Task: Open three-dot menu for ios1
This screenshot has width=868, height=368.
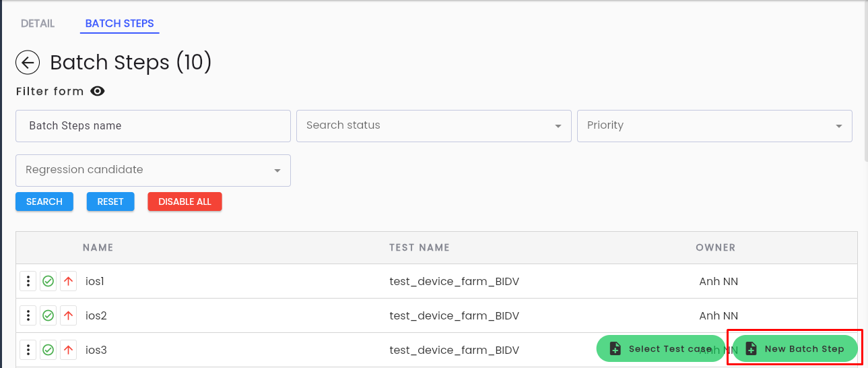Action: coord(28,281)
